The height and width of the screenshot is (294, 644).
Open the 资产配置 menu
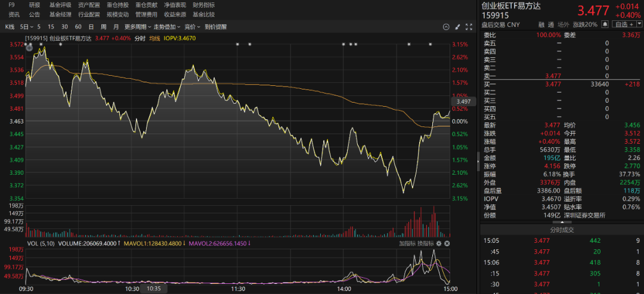point(89,5)
